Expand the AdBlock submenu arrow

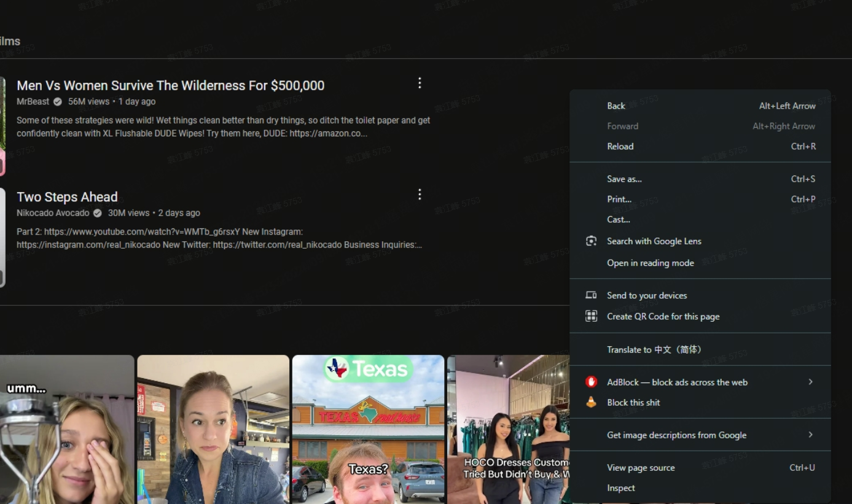[810, 382]
